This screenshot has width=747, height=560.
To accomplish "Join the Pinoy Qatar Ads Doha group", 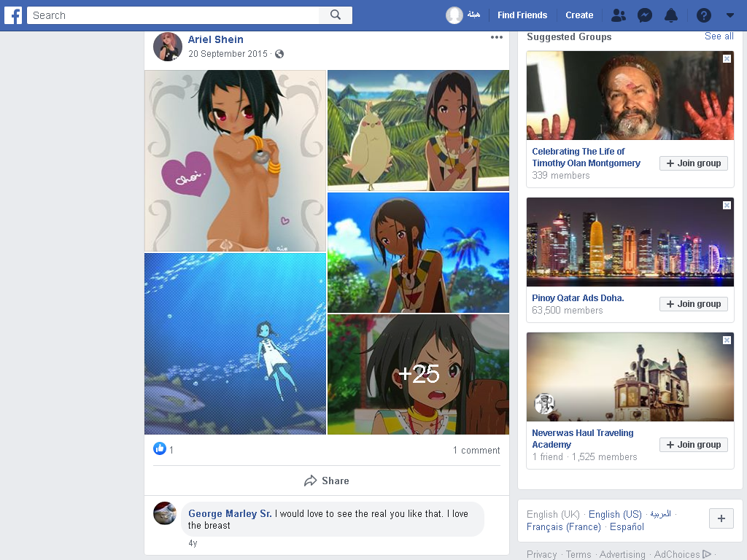I will click(694, 304).
